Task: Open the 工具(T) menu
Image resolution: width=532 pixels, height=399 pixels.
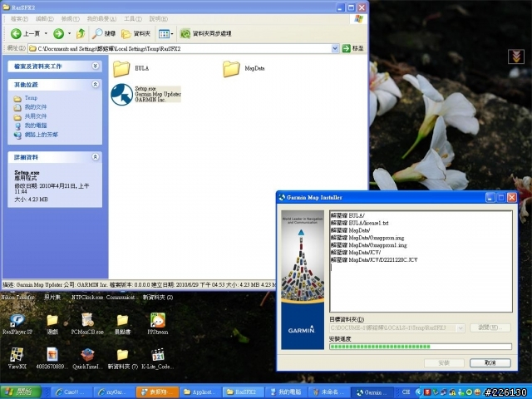Action: click(133, 18)
